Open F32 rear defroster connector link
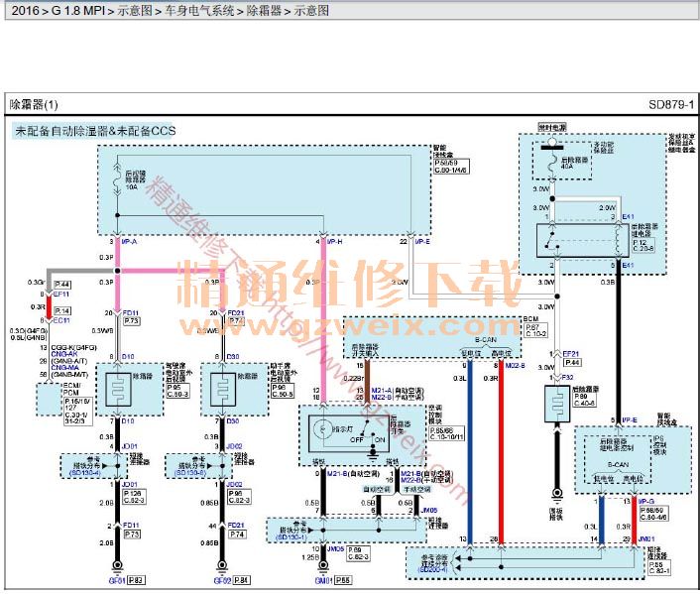Image resolution: width=700 pixels, height=594 pixels. pos(567,378)
